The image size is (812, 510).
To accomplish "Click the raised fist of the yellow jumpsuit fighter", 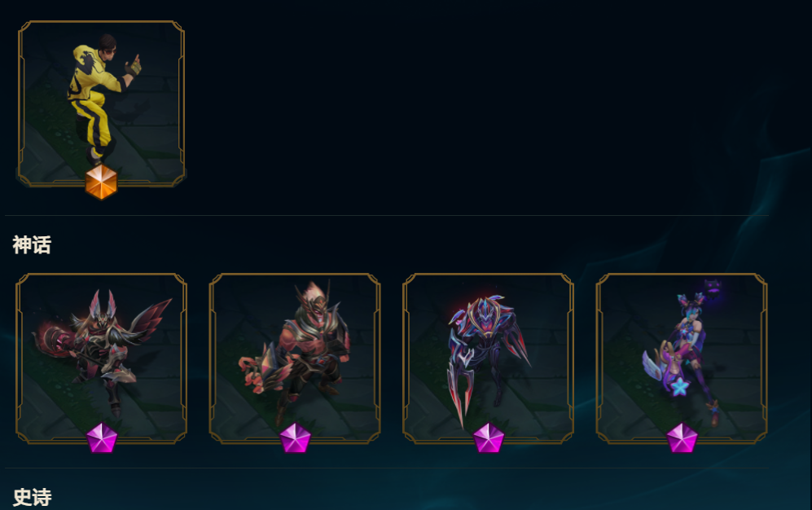I will [134, 66].
